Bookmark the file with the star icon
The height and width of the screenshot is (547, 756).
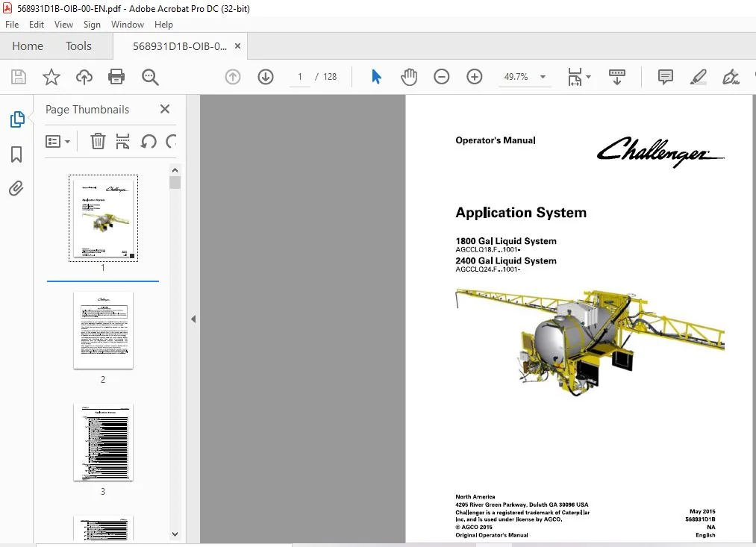pyautogui.click(x=51, y=77)
